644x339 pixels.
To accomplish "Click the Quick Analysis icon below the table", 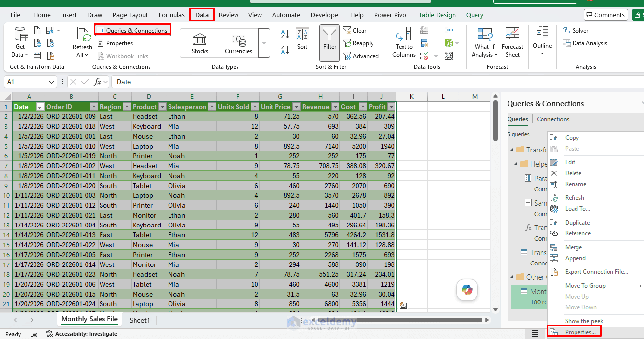I will click(x=403, y=306).
